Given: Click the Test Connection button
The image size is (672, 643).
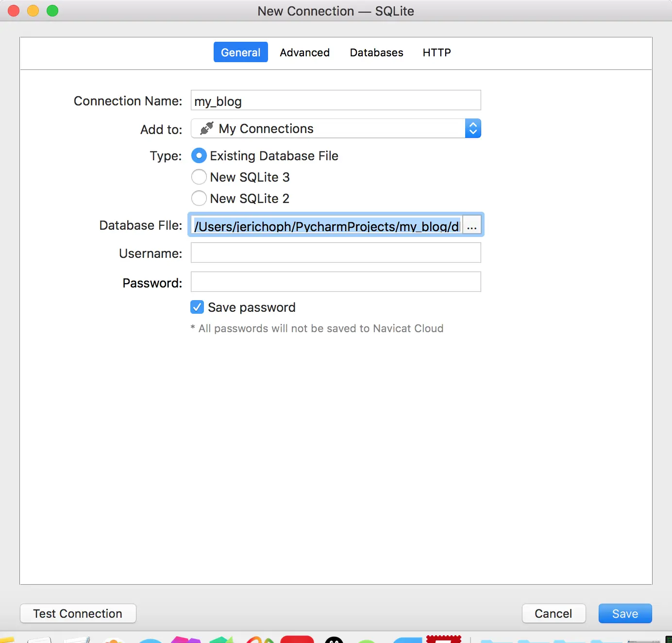Looking at the screenshot, I should click(78, 613).
